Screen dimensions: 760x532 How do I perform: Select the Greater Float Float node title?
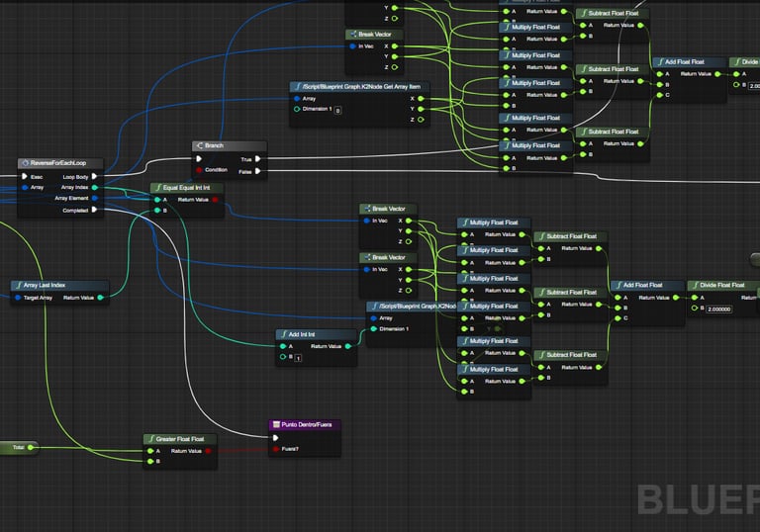[x=180, y=439]
